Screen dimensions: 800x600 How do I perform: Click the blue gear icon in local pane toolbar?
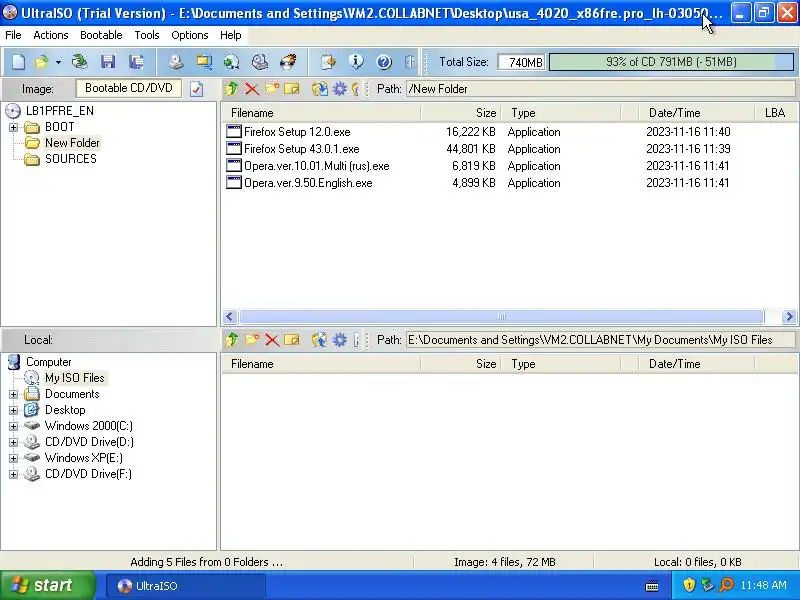tap(340, 340)
